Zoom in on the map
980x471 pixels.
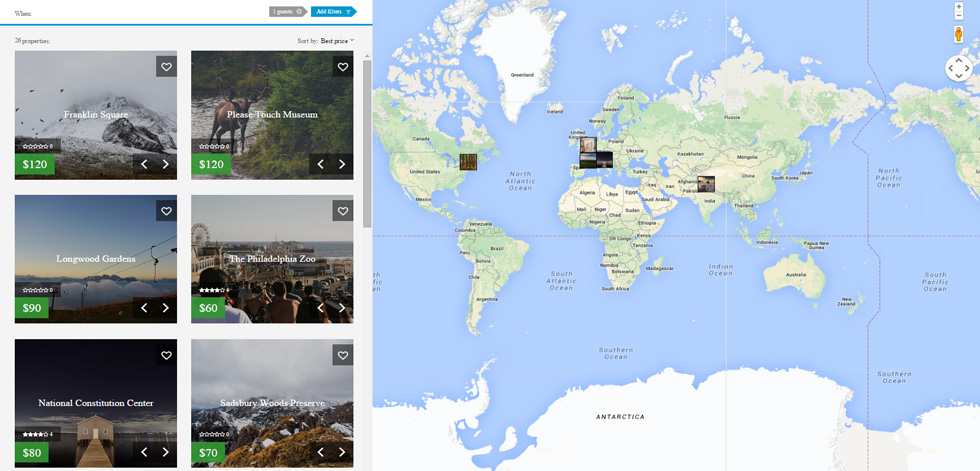coord(959,6)
